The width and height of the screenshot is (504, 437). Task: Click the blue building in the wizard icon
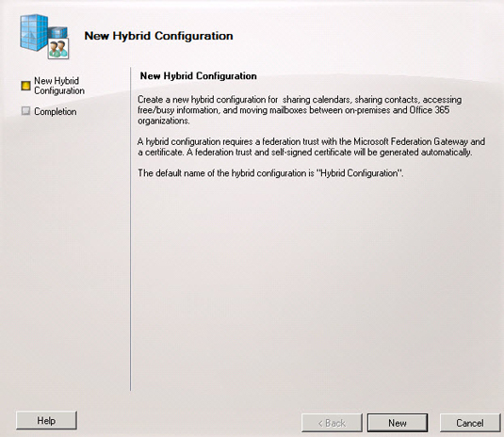point(34,33)
